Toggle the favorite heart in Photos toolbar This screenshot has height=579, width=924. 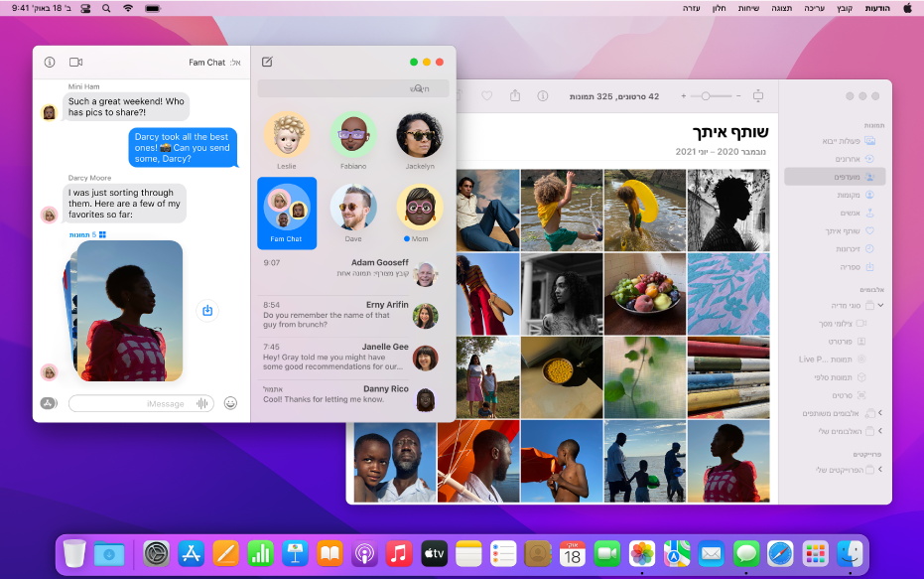(486, 93)
